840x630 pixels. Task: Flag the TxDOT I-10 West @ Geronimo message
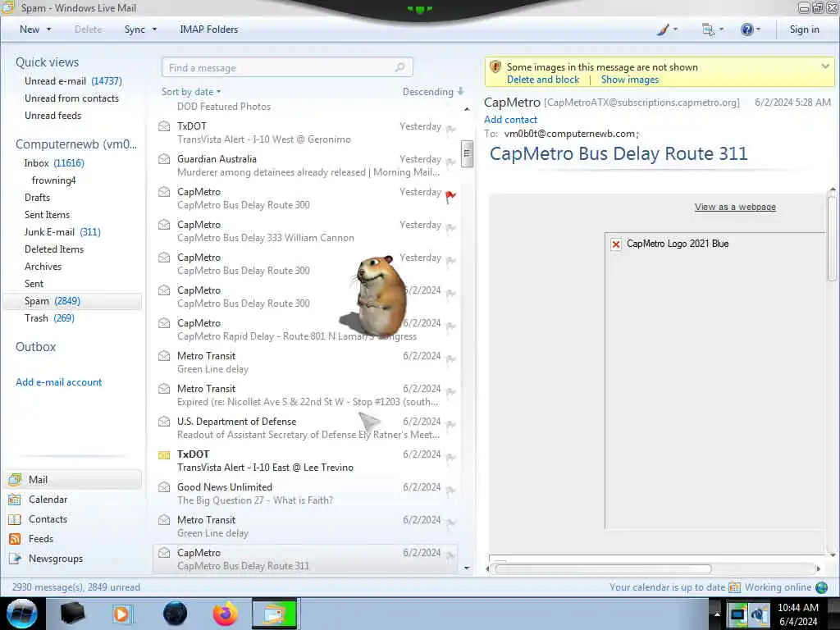[451, 130]
